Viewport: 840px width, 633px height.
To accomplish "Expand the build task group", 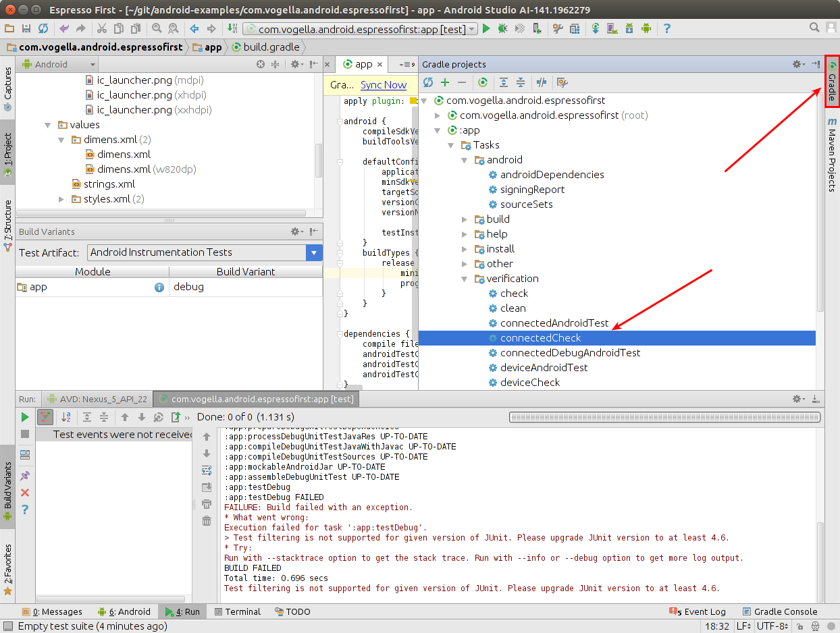I will (x=465, y=219).
